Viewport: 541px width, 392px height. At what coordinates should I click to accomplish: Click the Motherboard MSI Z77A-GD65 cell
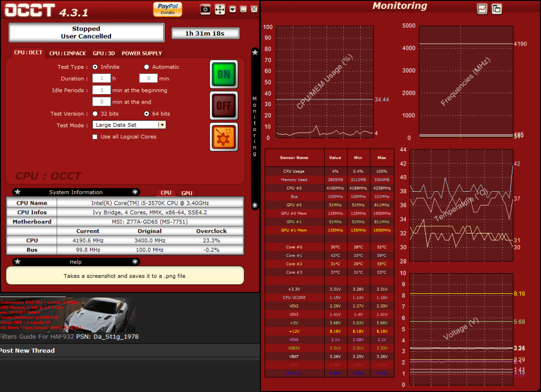[x=150, y=222]
